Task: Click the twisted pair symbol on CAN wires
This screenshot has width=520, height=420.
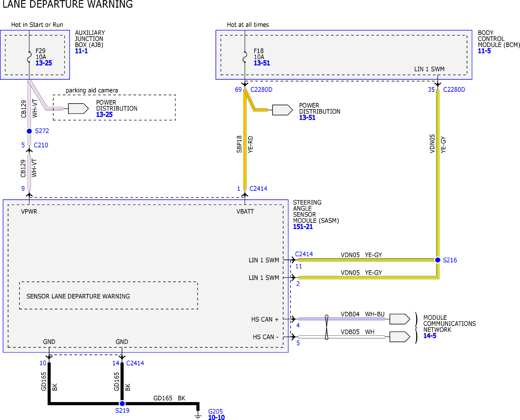Action: (327, 327)
